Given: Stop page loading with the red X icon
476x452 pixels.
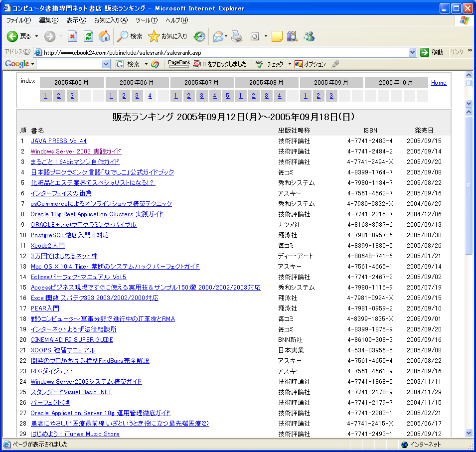Looking at the screenshot, I should [x=72, y=37].
